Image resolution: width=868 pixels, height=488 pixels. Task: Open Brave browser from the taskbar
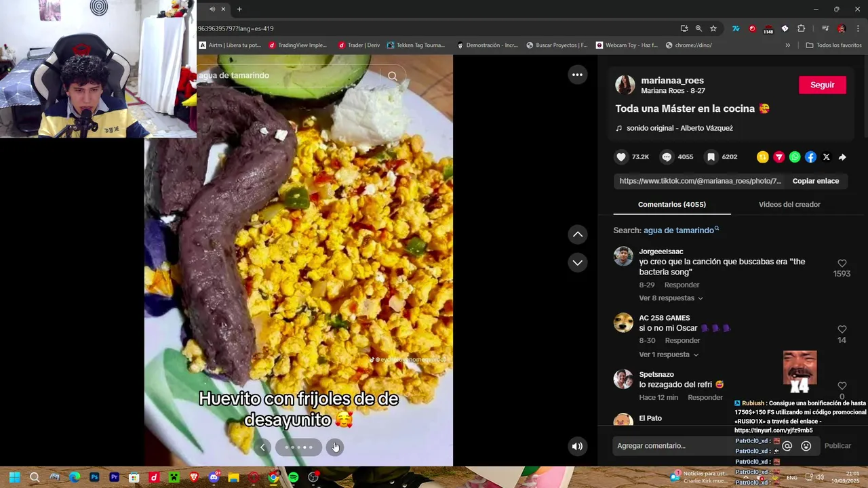(x=194, y=477)
